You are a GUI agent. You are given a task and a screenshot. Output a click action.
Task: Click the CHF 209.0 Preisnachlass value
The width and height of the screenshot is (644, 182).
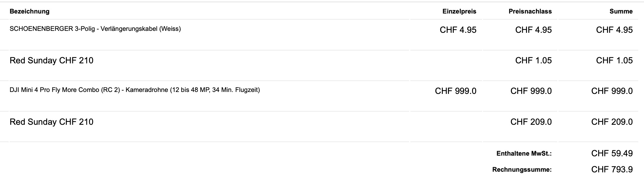point(531,122)
